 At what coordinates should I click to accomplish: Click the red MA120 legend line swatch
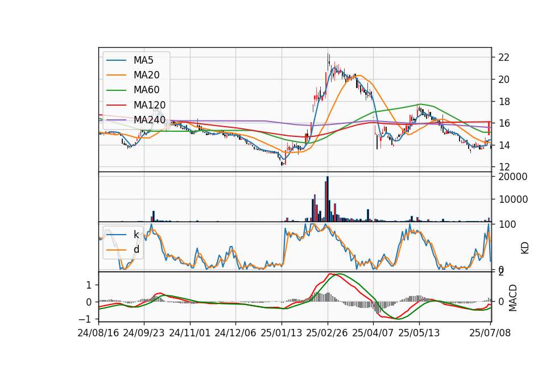(x=116, y=105)
